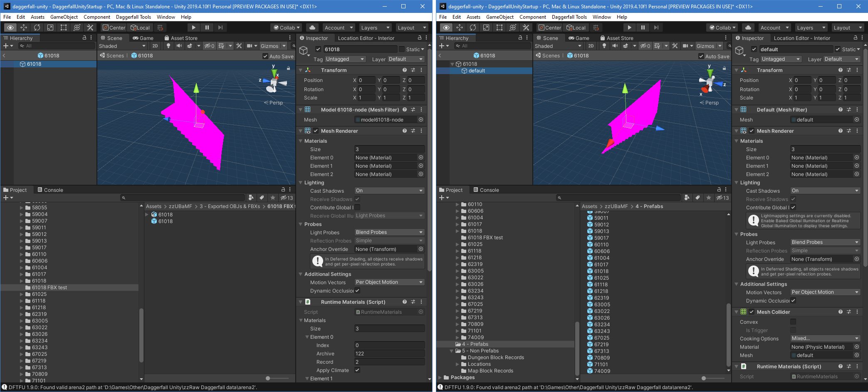
Task: Expand 61018 model asset in left Project
Action: (147, 215)
